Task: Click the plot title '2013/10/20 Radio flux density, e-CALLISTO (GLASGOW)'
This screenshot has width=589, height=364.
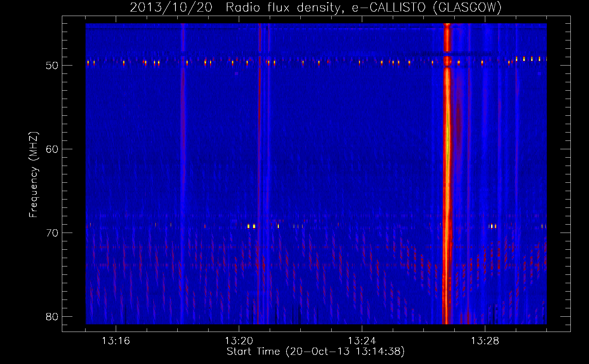Action: point(316,7)
